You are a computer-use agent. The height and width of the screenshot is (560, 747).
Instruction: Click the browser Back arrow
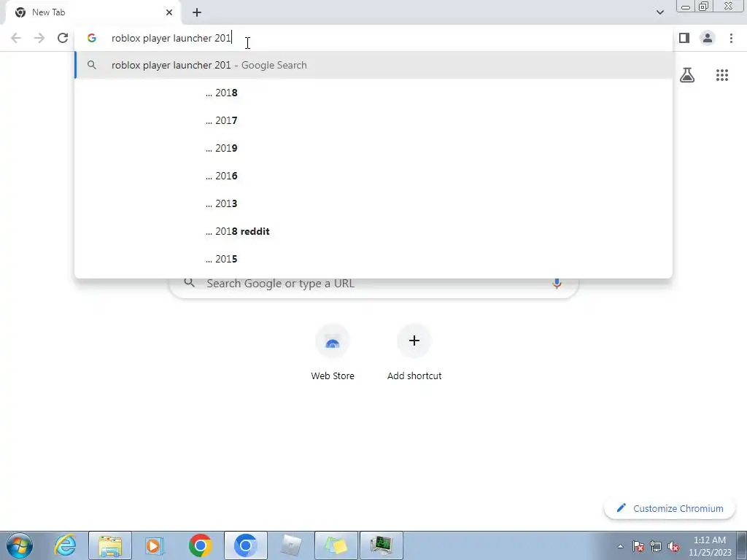click(16, 38)
